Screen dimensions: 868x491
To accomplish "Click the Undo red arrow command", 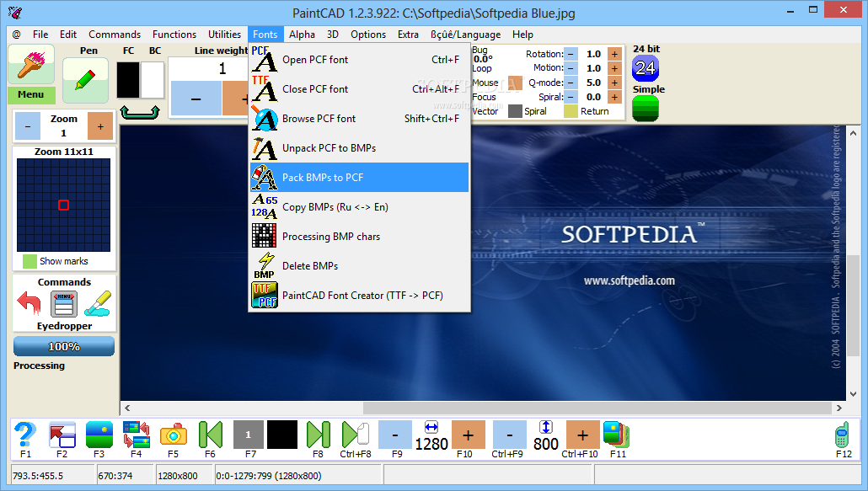I will coord(29,303).
